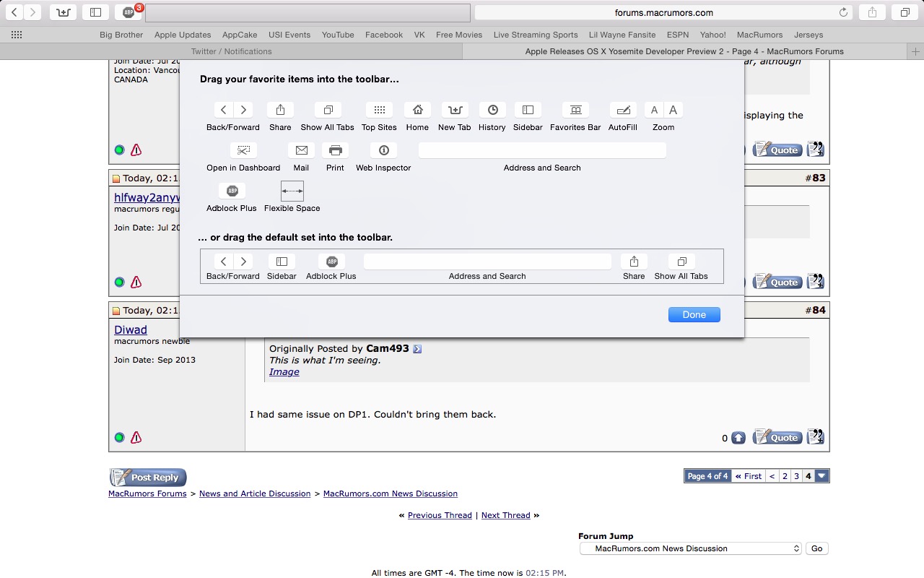Click multi-quote icon on post #84

coord(816,437)
